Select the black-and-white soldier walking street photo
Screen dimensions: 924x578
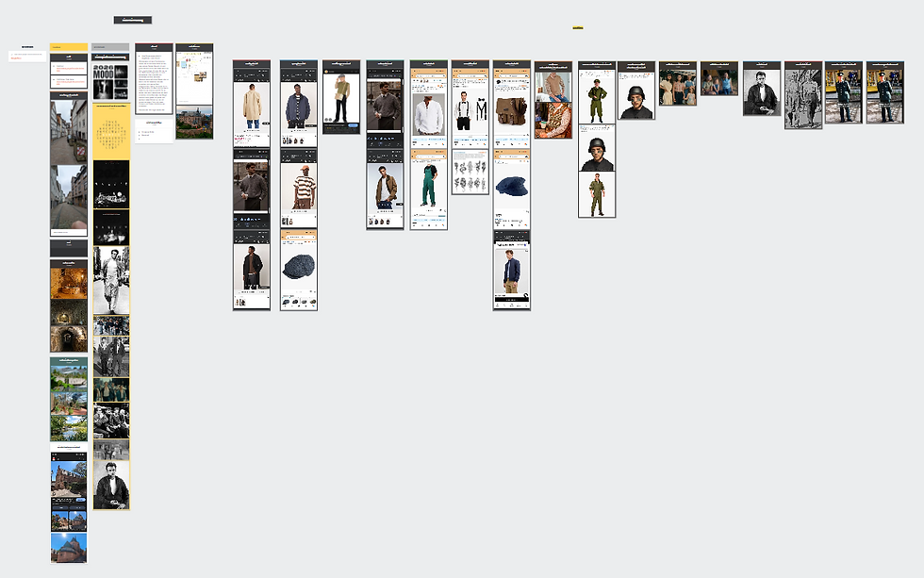click(x=802, y=98)
